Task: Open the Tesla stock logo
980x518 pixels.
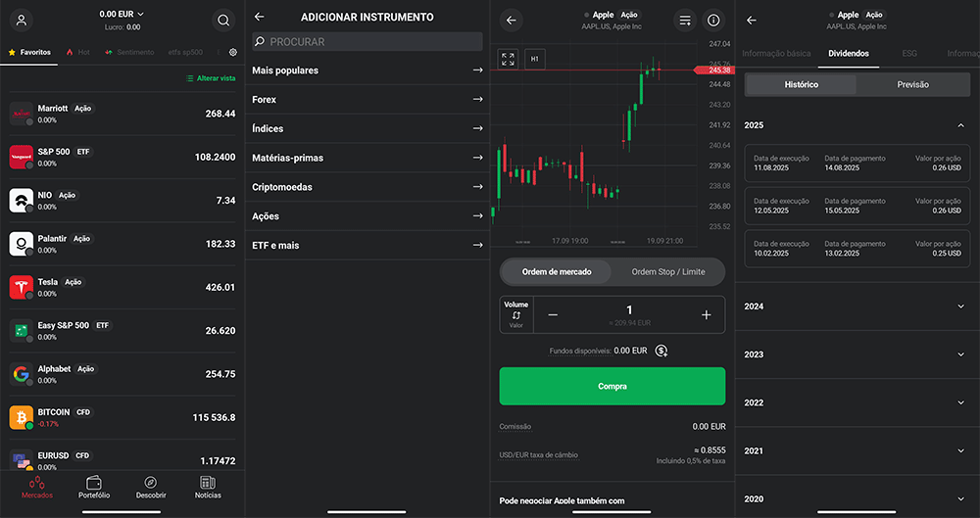Action: (x=22, y=288)
